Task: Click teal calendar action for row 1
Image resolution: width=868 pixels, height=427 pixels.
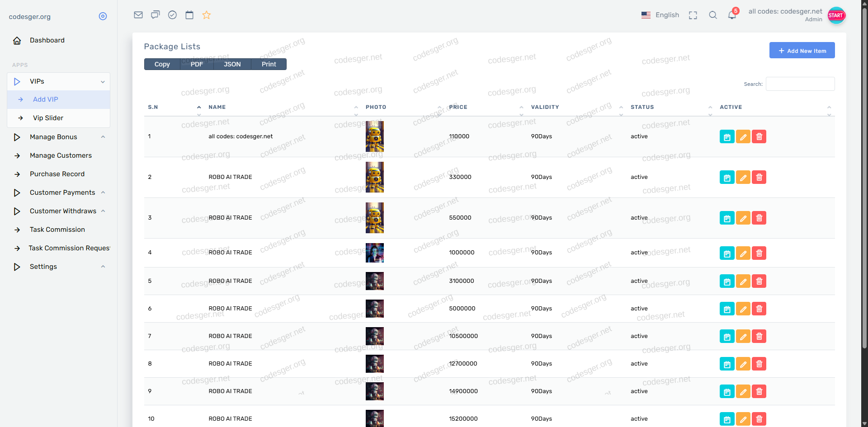Action: (x=726, y=136)
